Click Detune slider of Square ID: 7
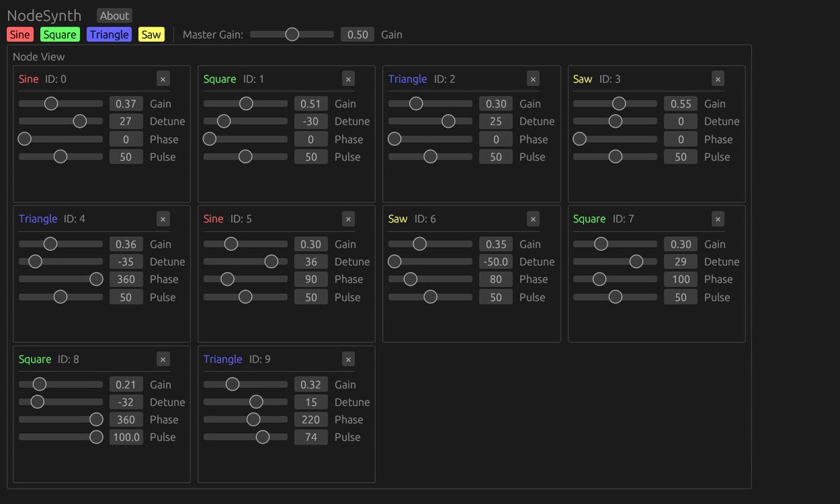The width and height of the screenshot is (840, 504). click(615, 262)
